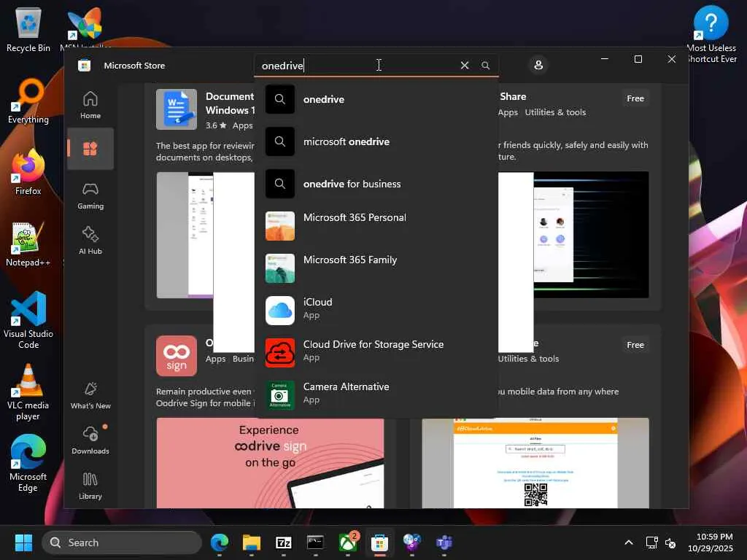Click "Utilities & tools" on Share card
Image resolution: width=747 pixels, height=560 pixels.
pos(555,112)
